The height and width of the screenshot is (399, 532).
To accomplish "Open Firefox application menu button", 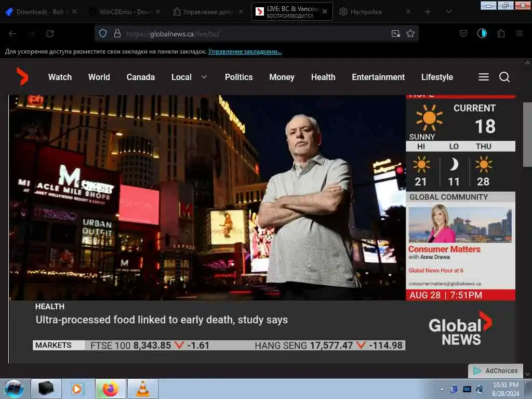I will [519, 33].
